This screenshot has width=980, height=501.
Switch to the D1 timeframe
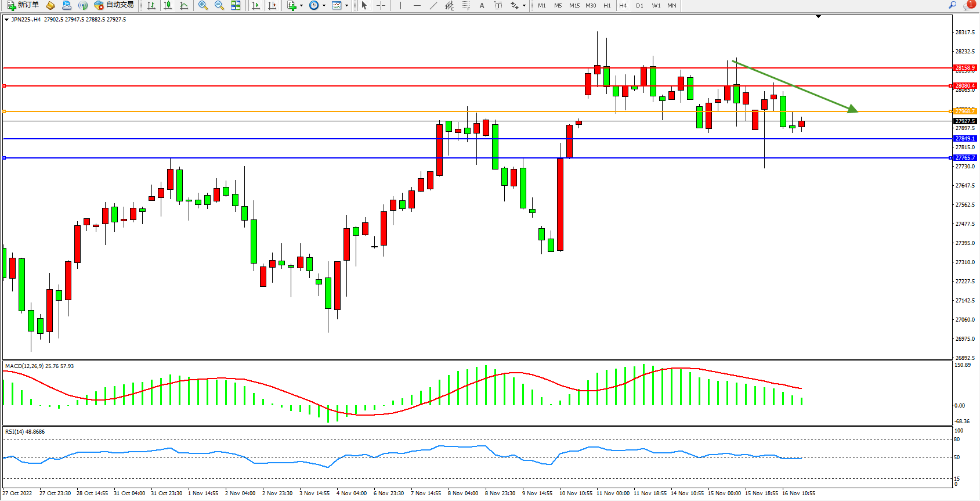point(639,5)
